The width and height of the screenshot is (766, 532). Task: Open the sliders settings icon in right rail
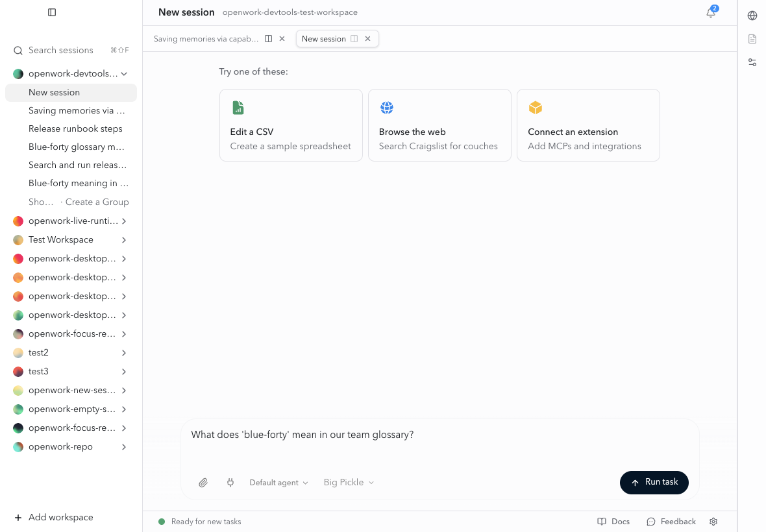(752, 62)
